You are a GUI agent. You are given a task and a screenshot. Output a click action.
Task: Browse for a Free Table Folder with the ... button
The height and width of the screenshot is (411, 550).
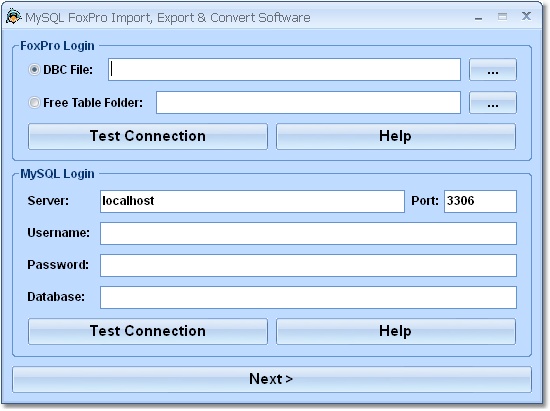[x=493, y=102]
